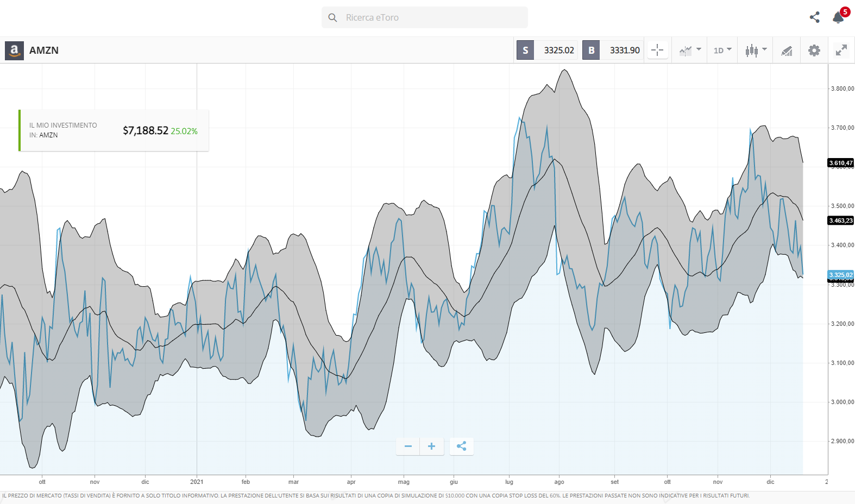Click the lug label on time axis
The height and width of the screenshot is (504, 855).
(x=509, y=482)
